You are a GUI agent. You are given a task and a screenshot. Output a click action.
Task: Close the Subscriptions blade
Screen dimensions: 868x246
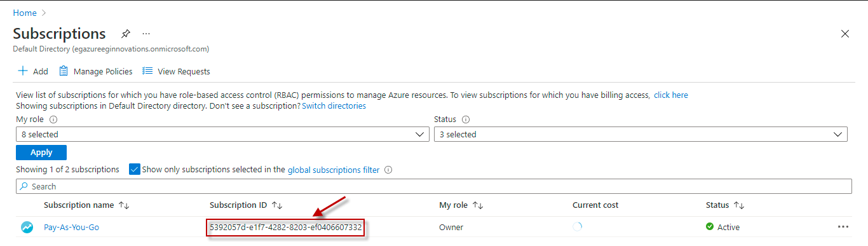pos(845,34)
